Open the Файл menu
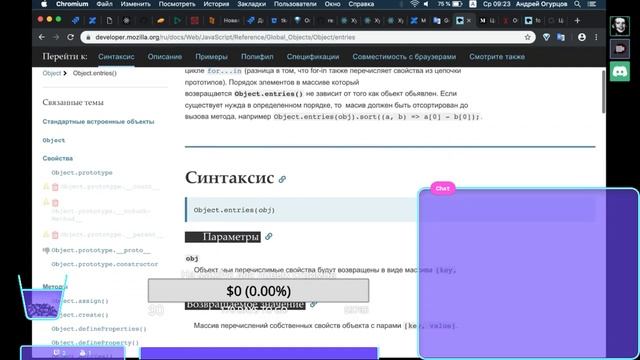640x360 pixels. (x=104, y=4)
